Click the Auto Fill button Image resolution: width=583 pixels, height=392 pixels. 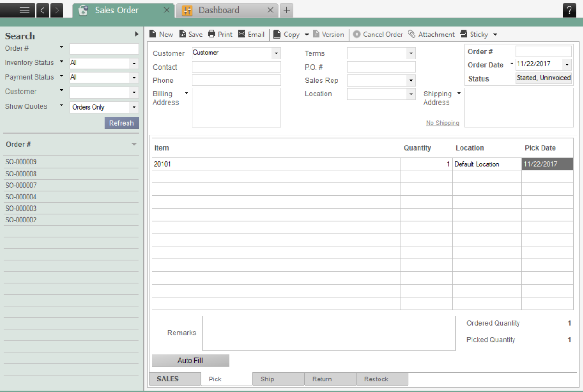pos(190,360)
